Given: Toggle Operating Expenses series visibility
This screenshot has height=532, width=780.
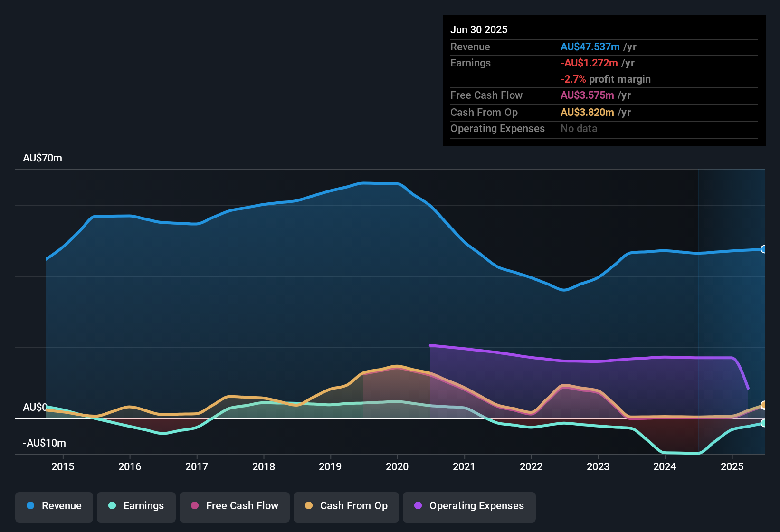Looking at the screenshot, I should pos(469,506).
